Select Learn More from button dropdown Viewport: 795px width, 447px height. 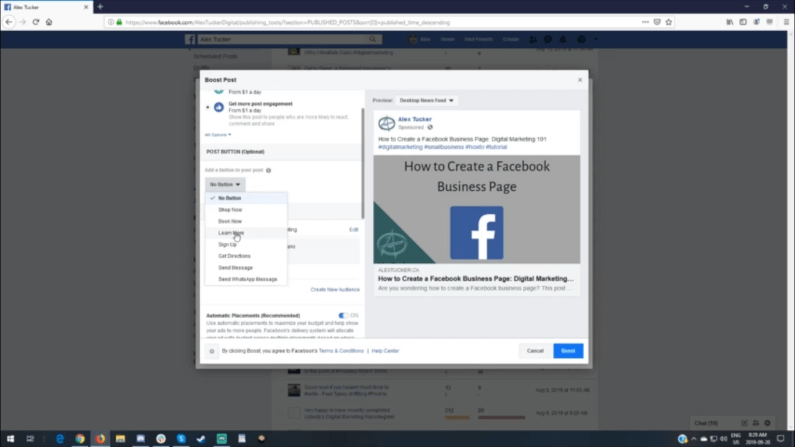coord(231,233)
